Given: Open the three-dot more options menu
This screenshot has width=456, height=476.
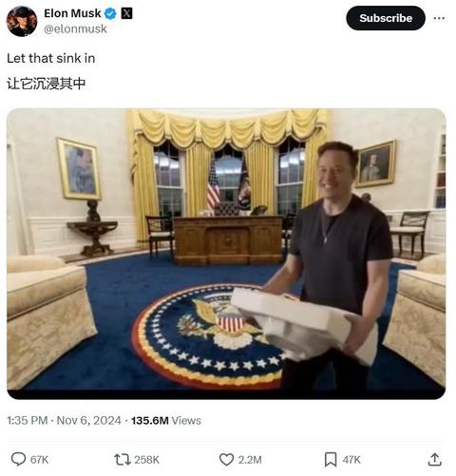Looking at the screenshot, I should tap(439, 18).
